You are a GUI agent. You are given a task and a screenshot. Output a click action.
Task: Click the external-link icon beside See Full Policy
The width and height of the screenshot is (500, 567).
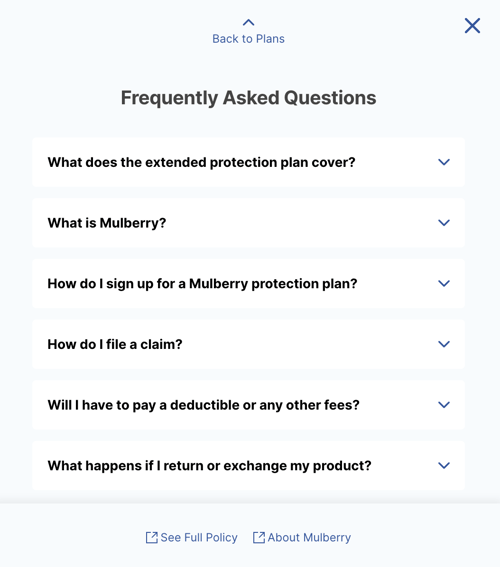click(151, 537)
